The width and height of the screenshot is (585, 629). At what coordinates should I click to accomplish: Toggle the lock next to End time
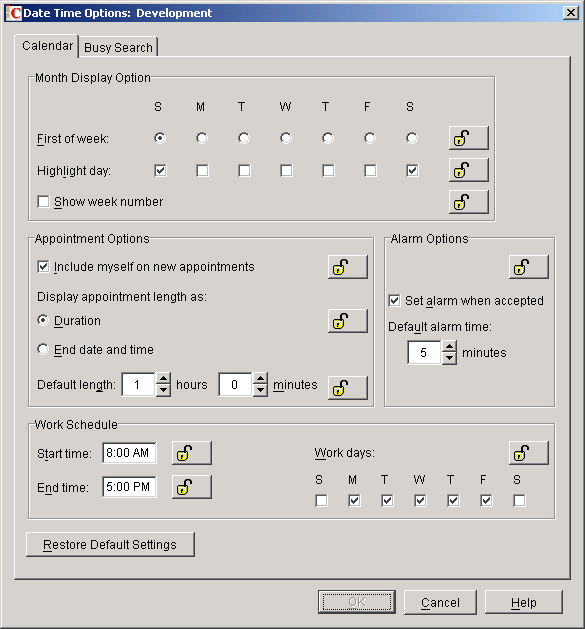pos(191,487)
